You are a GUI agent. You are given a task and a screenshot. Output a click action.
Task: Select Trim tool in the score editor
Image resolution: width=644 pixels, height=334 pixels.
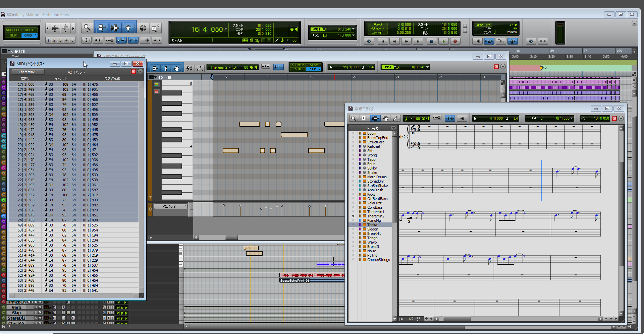click(365, 118)
